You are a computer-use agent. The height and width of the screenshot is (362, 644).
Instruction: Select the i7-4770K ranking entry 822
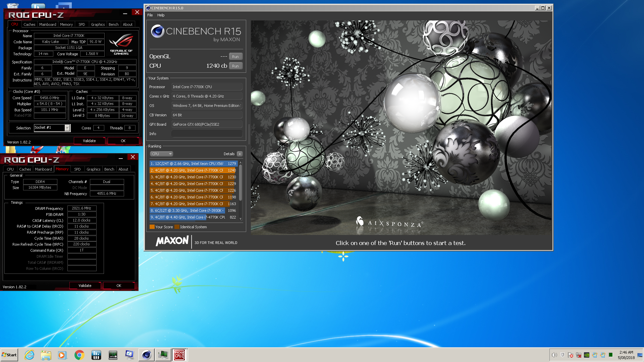click(193, 217)
